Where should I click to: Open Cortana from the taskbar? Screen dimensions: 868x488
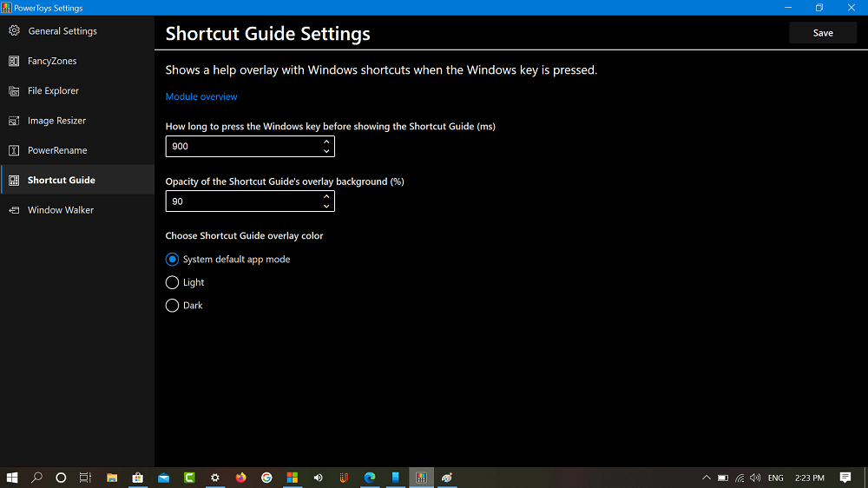61,478
